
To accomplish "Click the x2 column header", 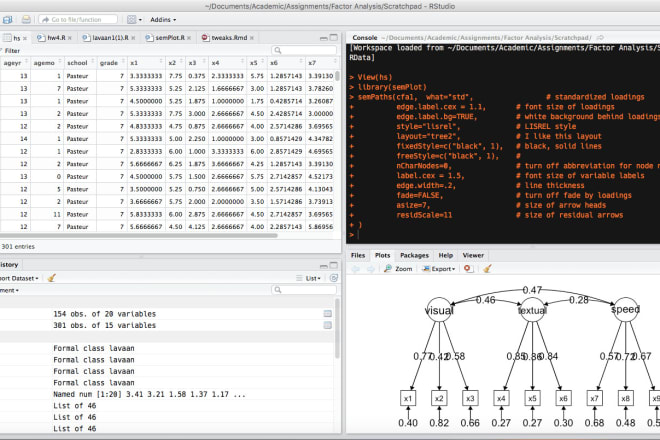I will pyautogui.click(x=175, y=63).
